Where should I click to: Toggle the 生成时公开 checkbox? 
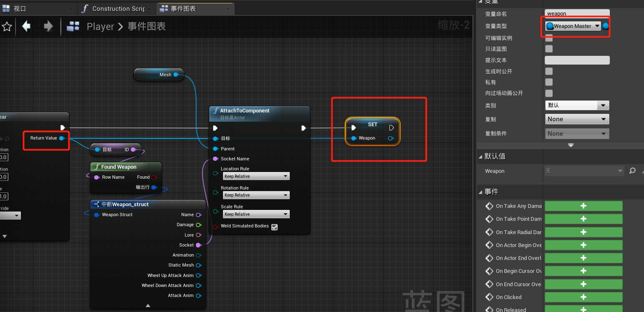[x=549, y=71]
